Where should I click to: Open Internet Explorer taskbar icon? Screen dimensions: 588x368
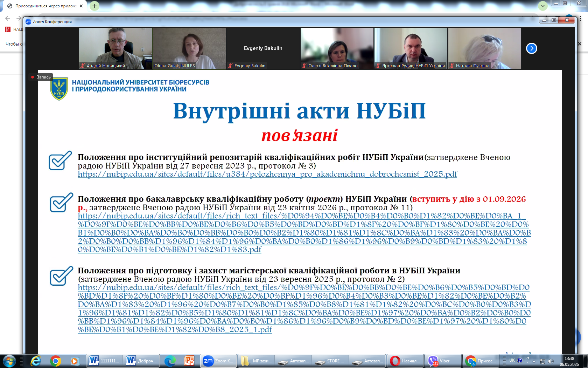[36, 361]
